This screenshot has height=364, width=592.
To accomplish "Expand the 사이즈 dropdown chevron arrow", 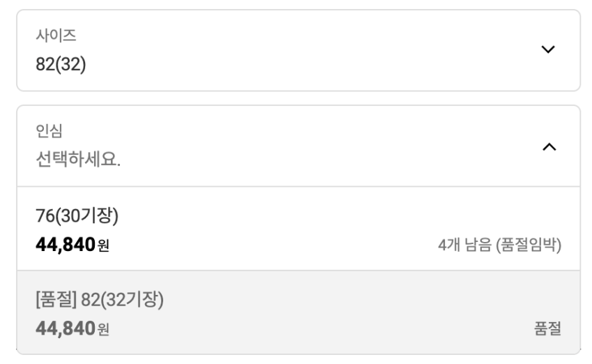I will point(549,50).
